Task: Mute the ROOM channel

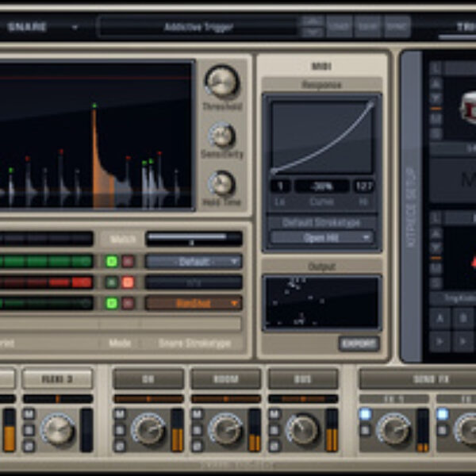Action: (x=197, y=414)
